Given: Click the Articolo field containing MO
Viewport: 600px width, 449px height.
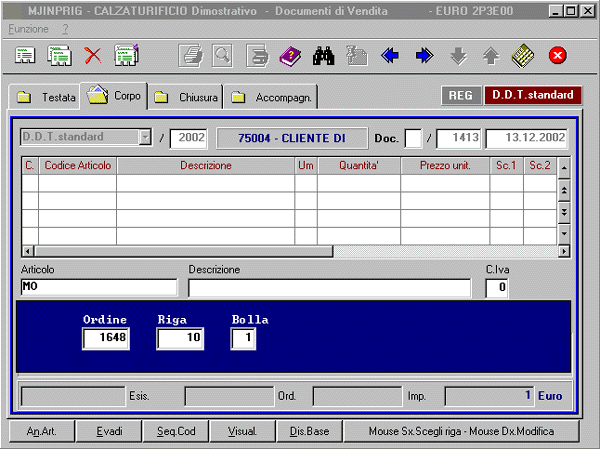Looking at the screenshot, I should pos(99,287).
